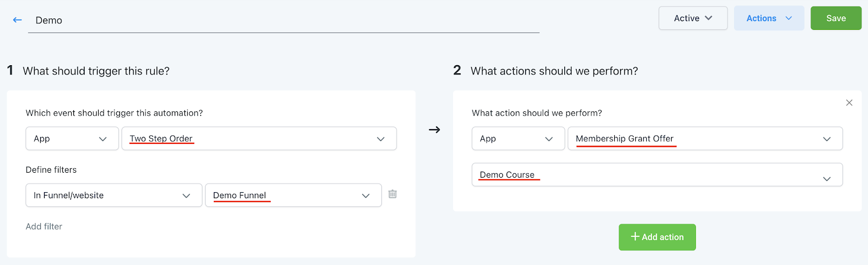868x265 pixels.
Task: Click the arrow between trigger and action
Action: [435, 130]
